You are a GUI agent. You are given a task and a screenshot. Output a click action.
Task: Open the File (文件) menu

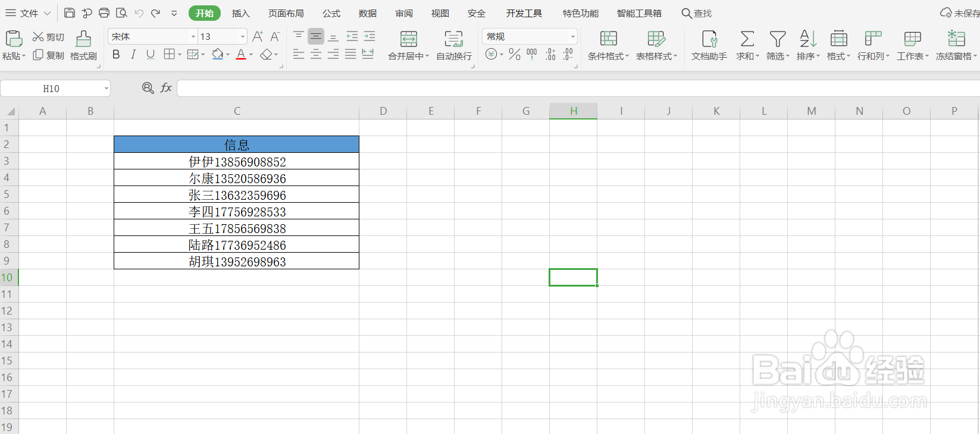click(x=28, y=13)
